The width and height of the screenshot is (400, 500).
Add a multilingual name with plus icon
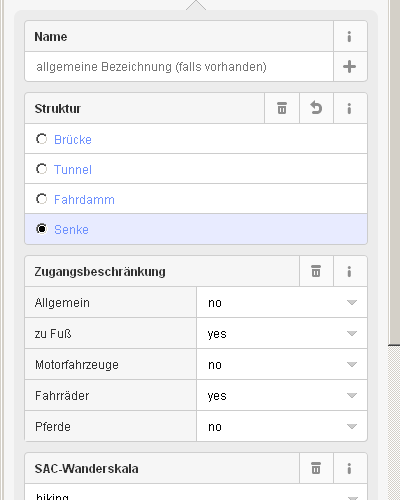point(350,67)
